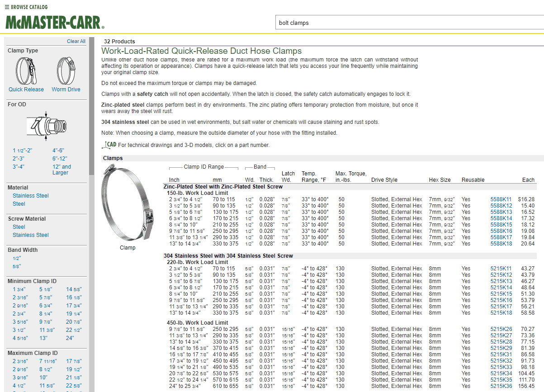Open part number 5215K17
The width and height of the screenshot is (544, 392).
click(501, 307)
